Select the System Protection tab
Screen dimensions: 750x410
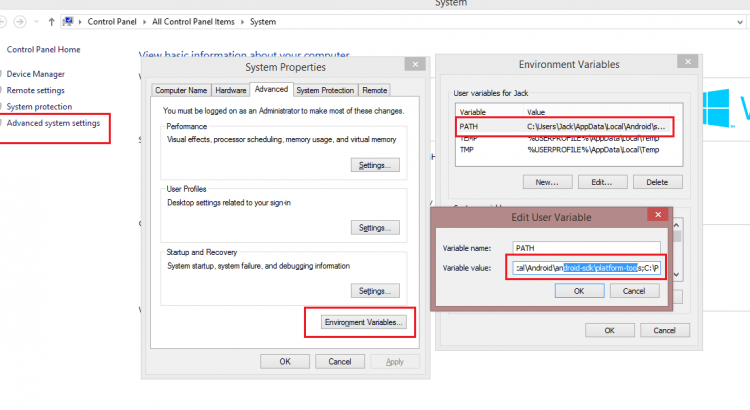[323, 90]
